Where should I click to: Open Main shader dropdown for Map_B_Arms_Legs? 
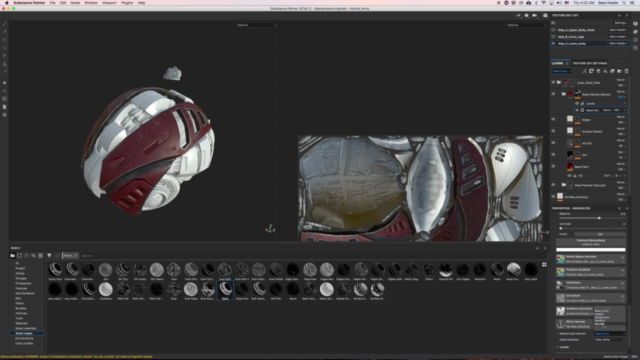618,36
